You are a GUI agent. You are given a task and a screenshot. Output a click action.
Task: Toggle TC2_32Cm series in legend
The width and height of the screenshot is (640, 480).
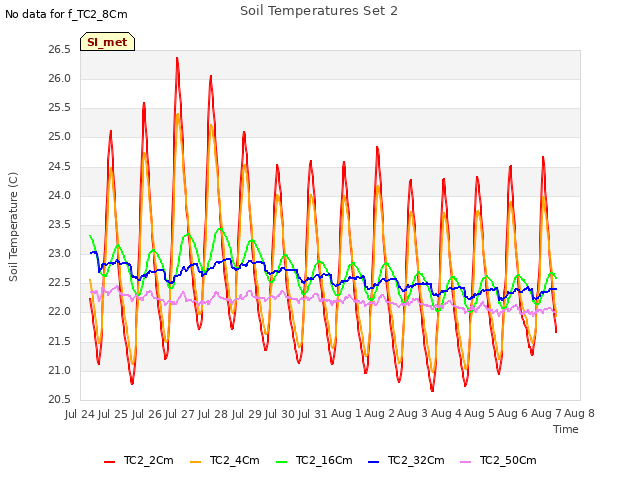[x=406, y=460]
